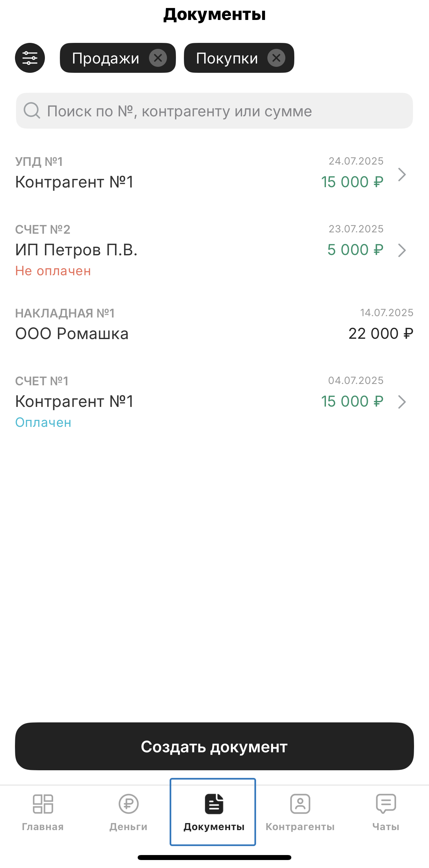Screen dimensions: 429x868
Task: Remove the Продажи filter chip via X
Action: point(158,58)
